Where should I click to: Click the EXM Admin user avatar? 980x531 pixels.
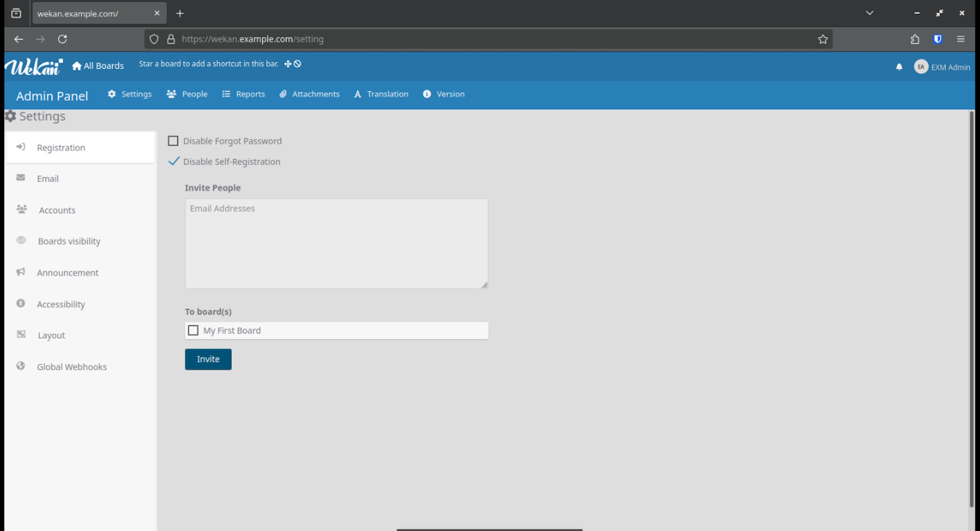(921, 67)
